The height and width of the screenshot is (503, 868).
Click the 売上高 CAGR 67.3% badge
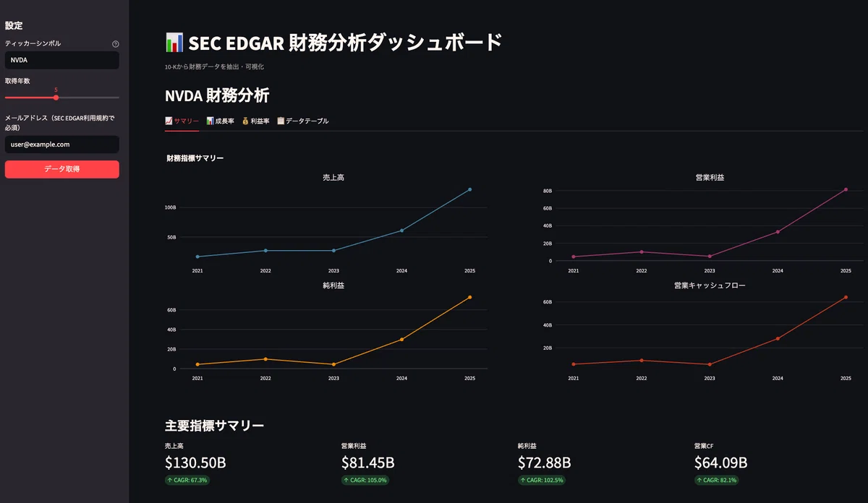tap(187, 480)
